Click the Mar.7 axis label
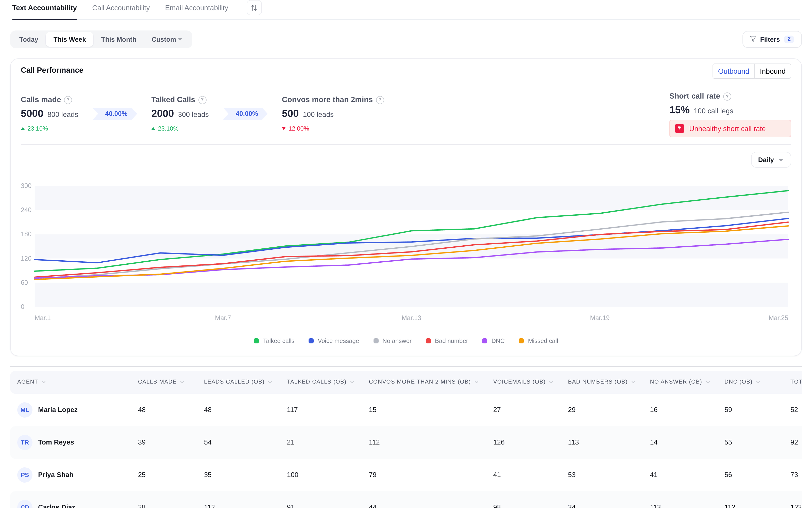The image size is (812, 508). click(223, 318)
